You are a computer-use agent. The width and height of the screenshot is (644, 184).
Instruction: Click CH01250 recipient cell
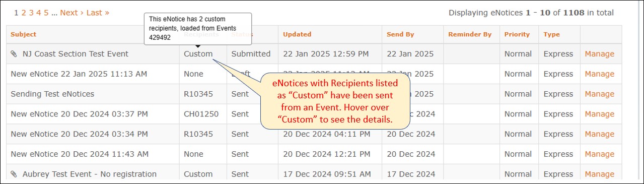(x=201, y=114)
